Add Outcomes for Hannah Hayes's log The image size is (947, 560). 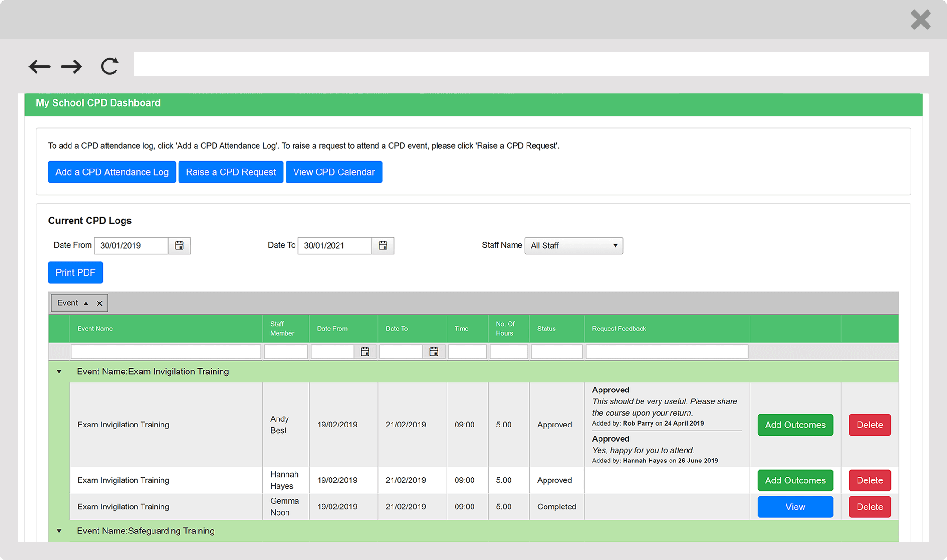(795, 480)
